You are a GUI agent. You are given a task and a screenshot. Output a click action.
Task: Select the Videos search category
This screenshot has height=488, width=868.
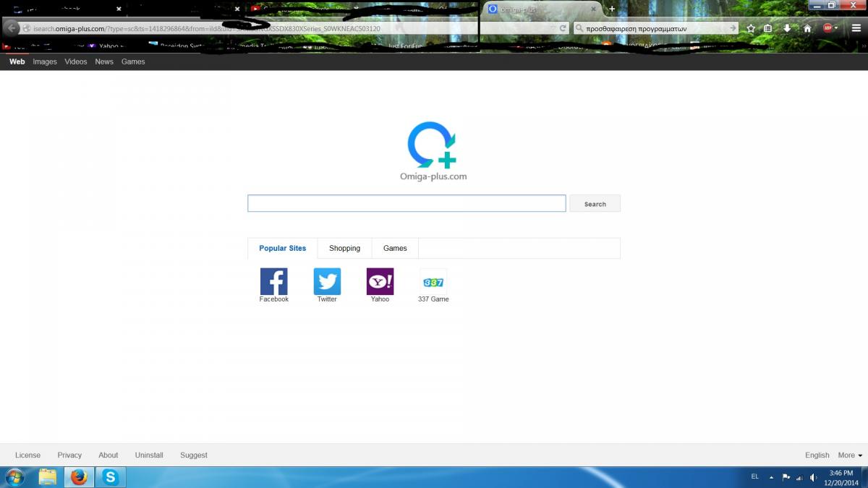pos(76,61)
